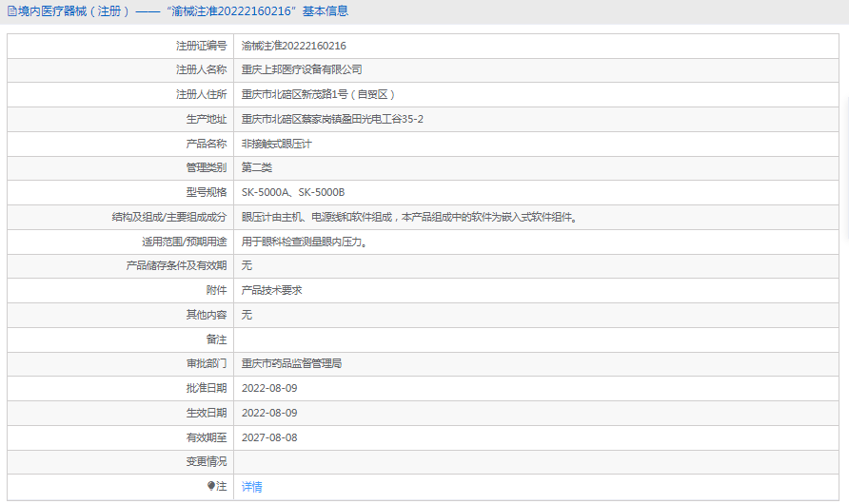Image resolution: width=849 pixels, height=504 pixels.
Task: Click the 注册证编号 row label
Action: click(202, 46)
